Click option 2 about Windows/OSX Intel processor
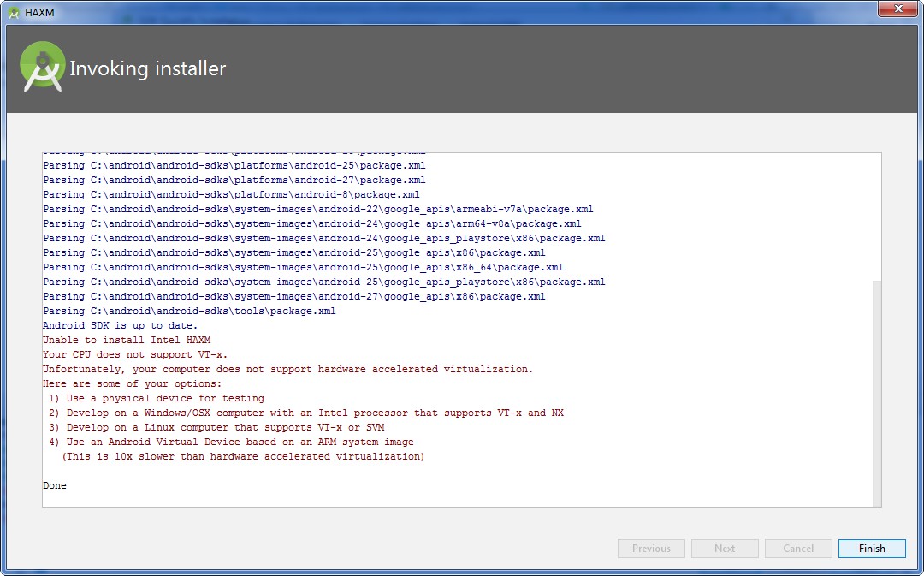Image resolution: width=924 pixels, height=576 pixels. pyautogui.click(x=306, y=413)
